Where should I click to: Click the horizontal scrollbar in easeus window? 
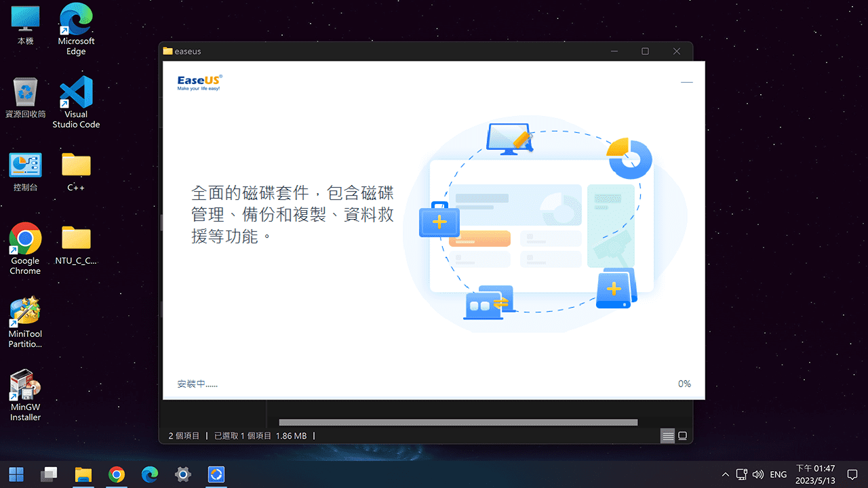coord(458,422)
